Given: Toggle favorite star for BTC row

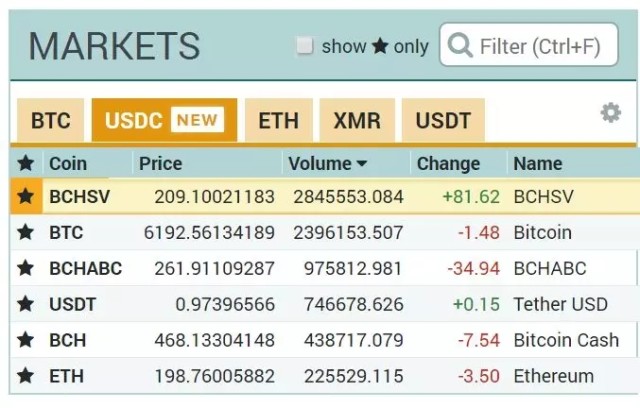Looking at the screenshot, I should click(26, 232).
